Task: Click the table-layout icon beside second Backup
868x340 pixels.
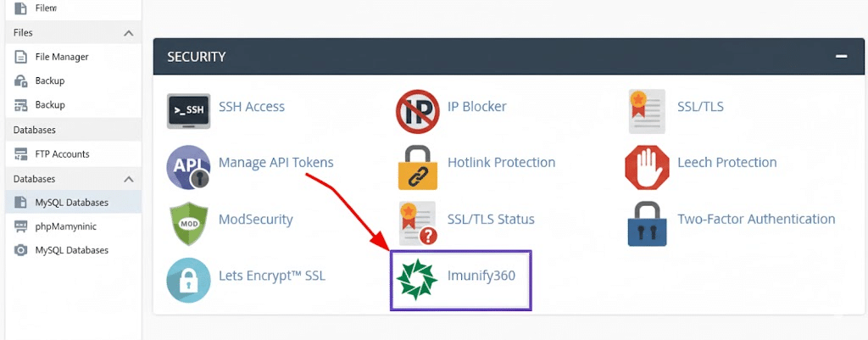Action: (20, 104)
